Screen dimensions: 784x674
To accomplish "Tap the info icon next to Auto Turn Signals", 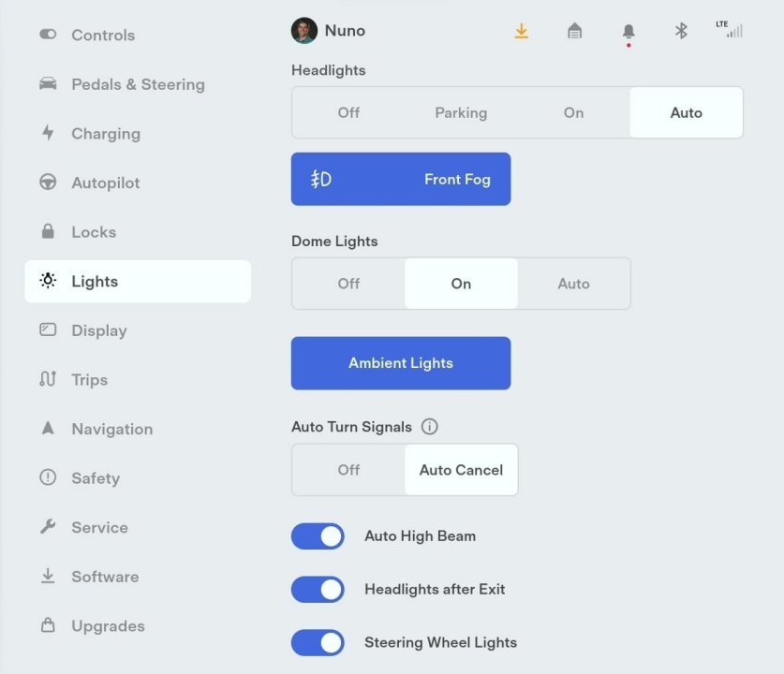I will click(x=430, y=427).
